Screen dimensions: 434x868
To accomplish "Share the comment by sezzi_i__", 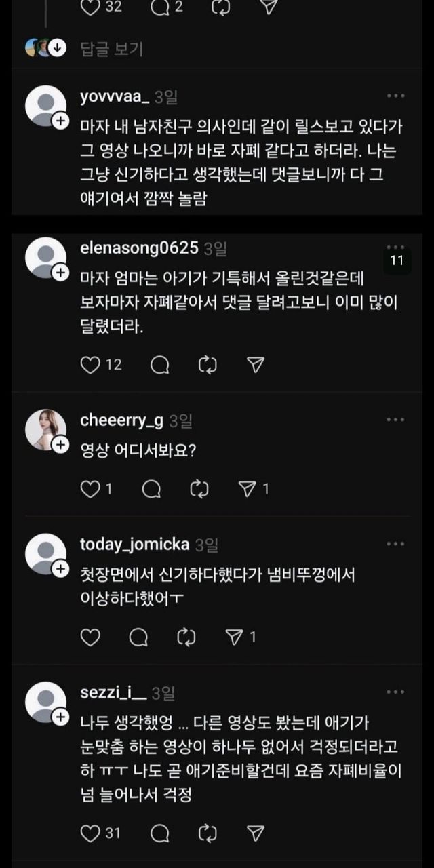I will (255, 833).
